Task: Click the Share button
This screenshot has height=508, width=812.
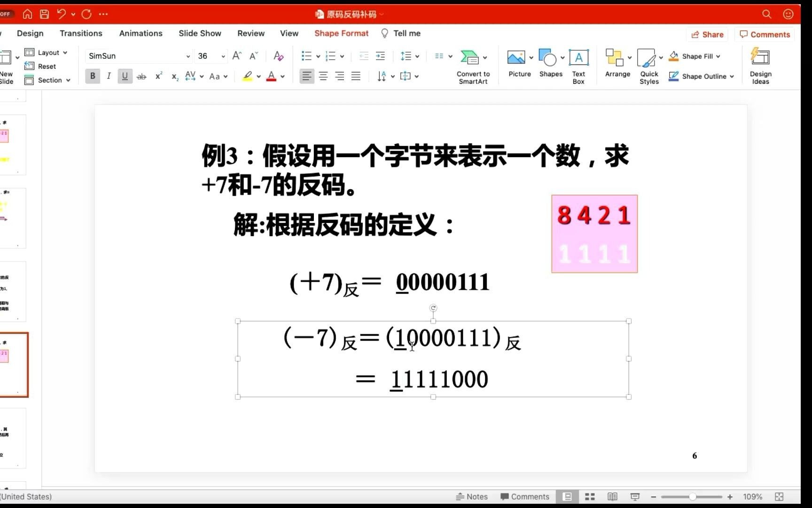Action: pos(707,34)
